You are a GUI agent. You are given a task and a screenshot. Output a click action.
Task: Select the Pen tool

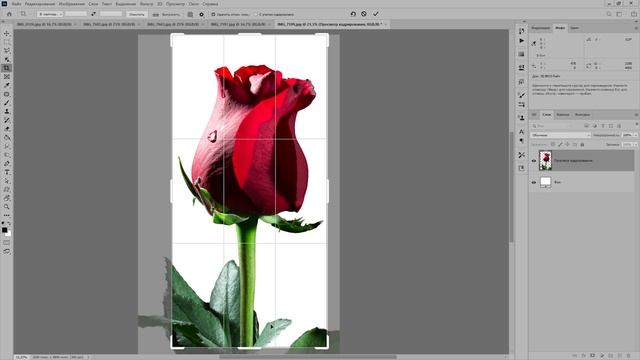click(7, 164)
